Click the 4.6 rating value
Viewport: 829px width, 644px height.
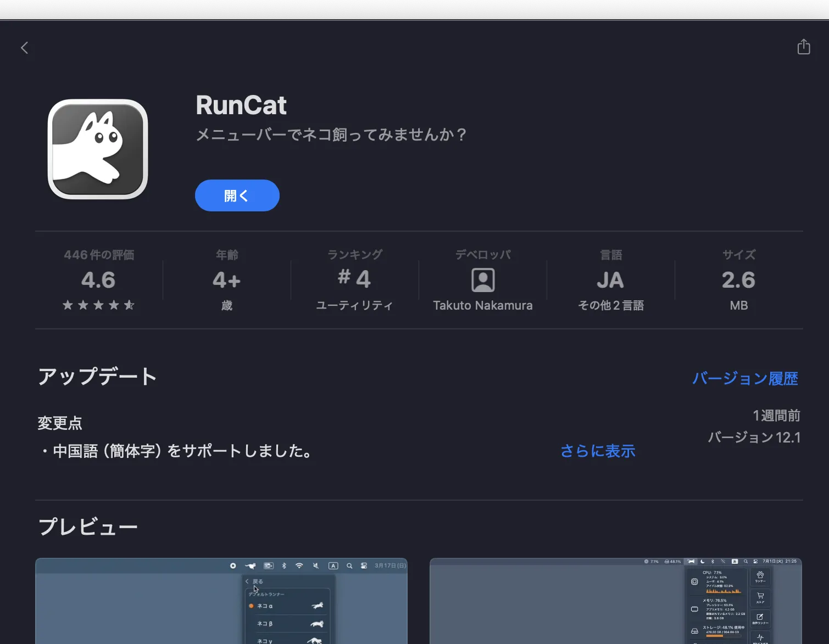coord(98,280)
